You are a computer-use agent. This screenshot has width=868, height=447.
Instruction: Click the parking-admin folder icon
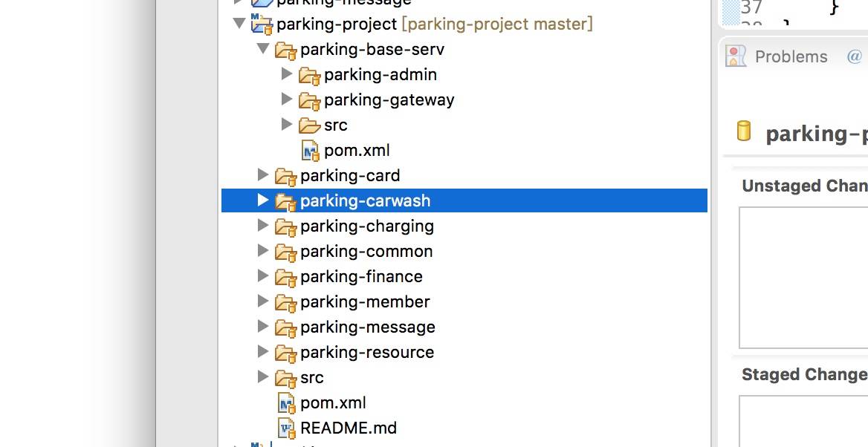point(309,75)
